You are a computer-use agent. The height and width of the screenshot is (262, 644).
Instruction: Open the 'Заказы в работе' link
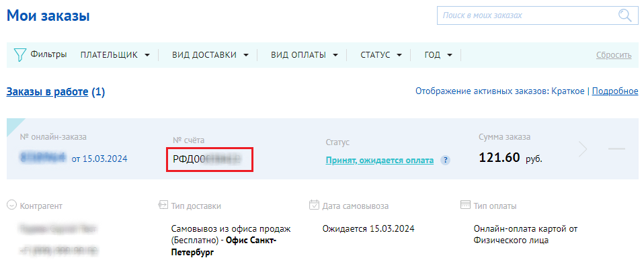click(x=47, y=92)
